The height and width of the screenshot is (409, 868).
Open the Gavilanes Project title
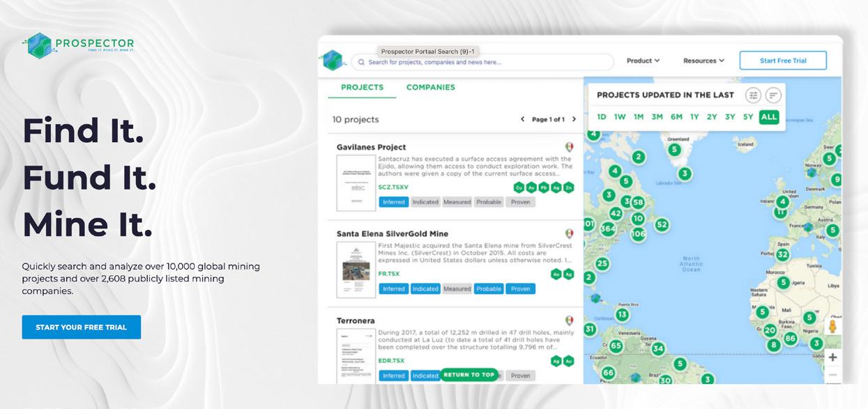[x=371, y=147]
